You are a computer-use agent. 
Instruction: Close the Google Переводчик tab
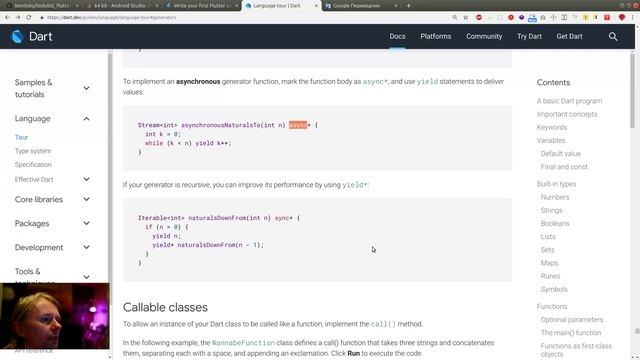click(396, 6)
